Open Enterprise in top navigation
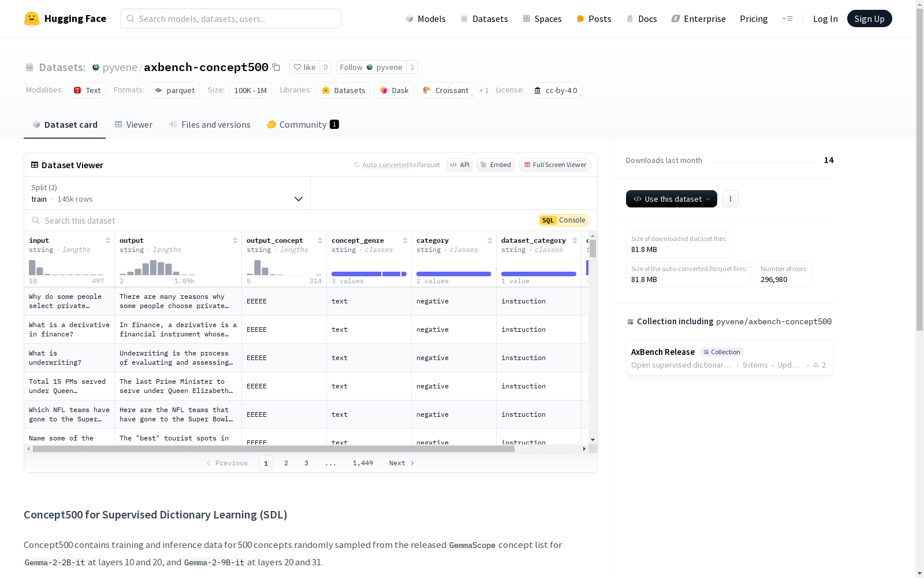The image size is (924, 578). click(x=698, y=18)
